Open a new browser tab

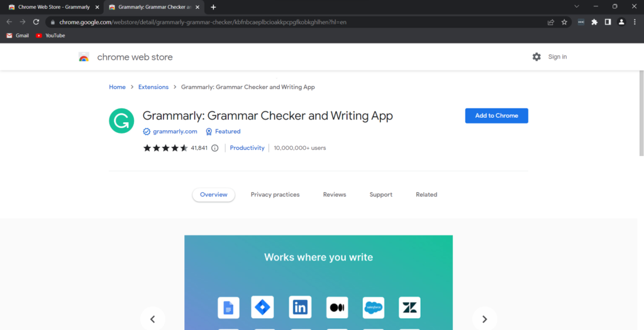pos(213,7)
